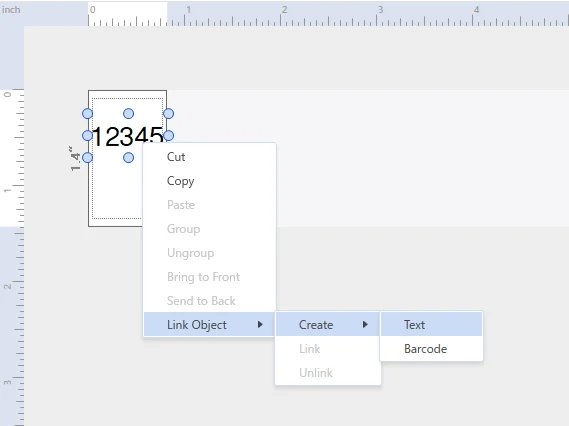569x426 pixels.
Task: Click the disabled Ungroup menu item
Action: tap(209, 253)
